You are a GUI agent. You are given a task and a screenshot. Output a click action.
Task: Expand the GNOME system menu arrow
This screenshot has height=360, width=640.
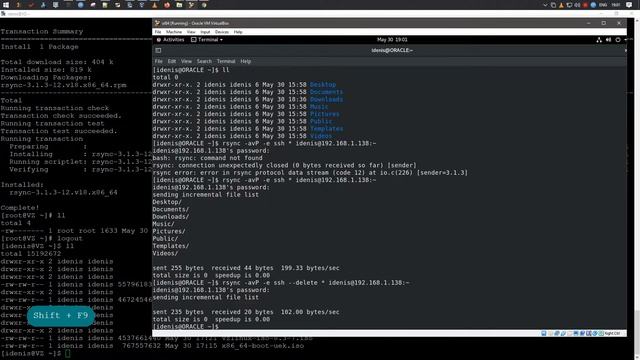click(625, 40)
